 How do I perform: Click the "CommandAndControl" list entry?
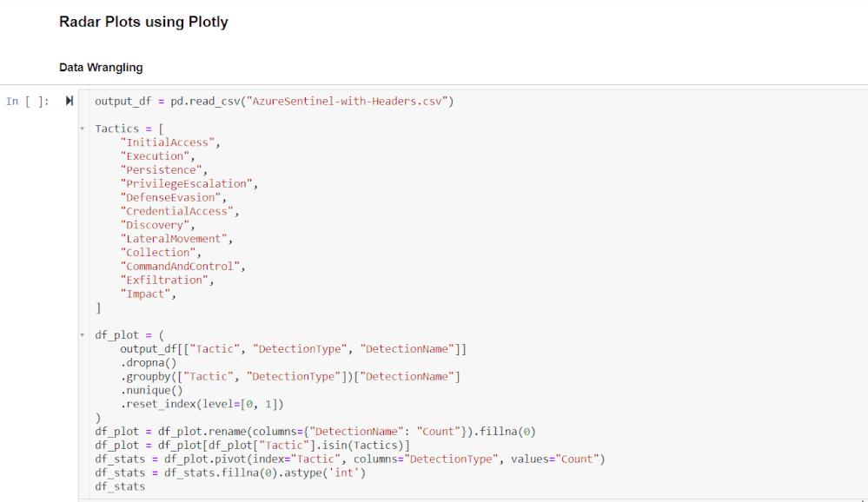click(180, 267)
